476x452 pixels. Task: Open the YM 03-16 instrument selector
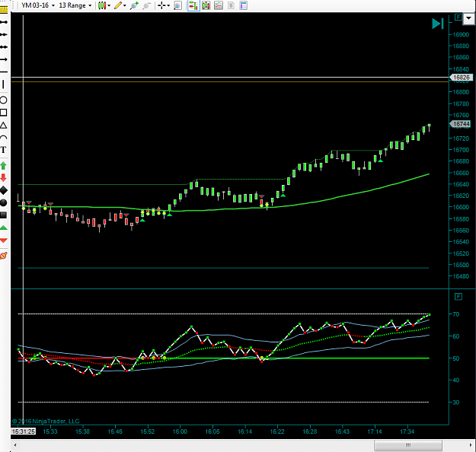(x=37, y=5)
